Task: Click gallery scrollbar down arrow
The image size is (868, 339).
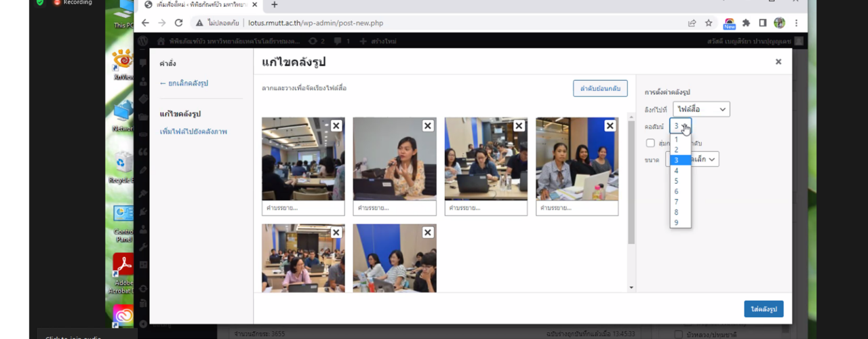Action: click(631, 287)
